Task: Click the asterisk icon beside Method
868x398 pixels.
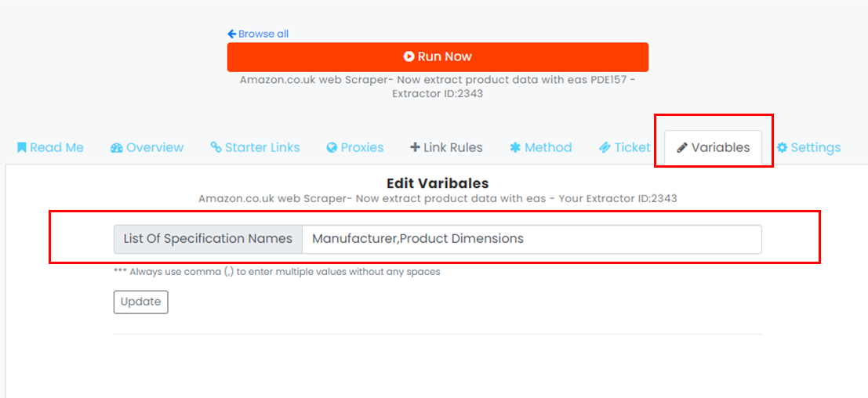Action: [515, 147]
